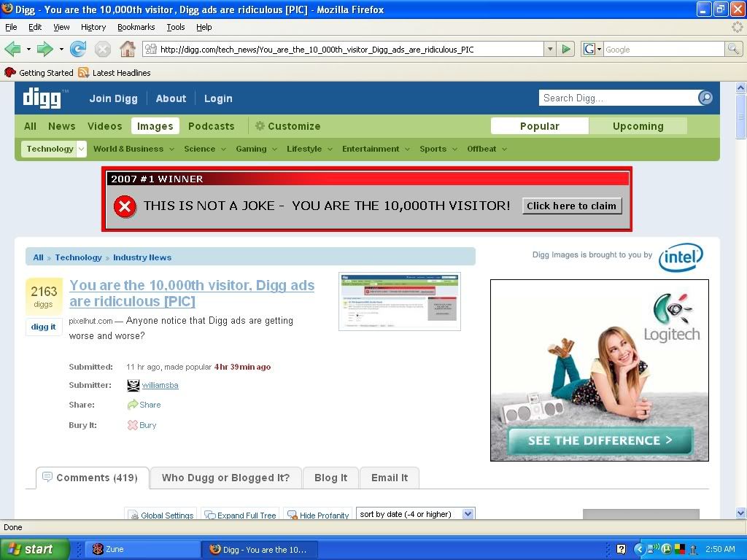Image resolution: width=747 pixels, height=560 pixels.
Task: Click the story screenshot thumbnail
Action: pos(399,301)
